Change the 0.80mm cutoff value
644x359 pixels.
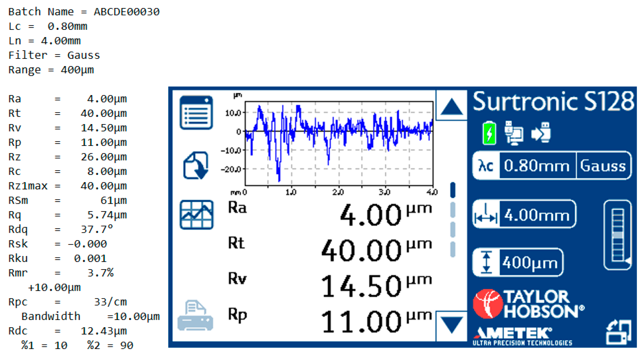coord(537,166)
